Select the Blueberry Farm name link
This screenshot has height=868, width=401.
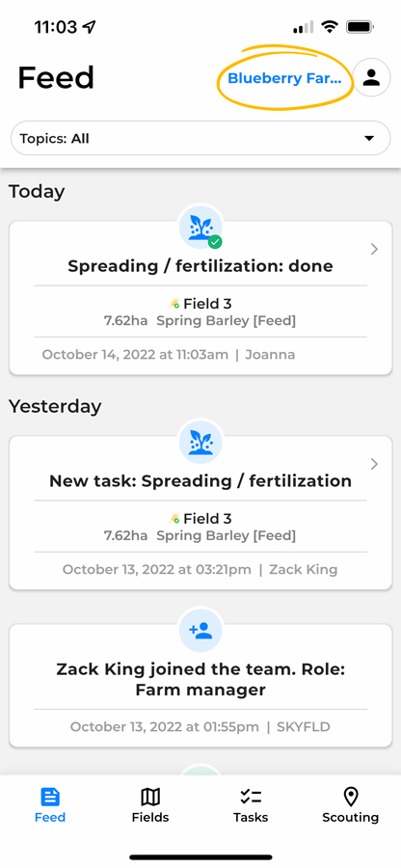tap(283, 79)
